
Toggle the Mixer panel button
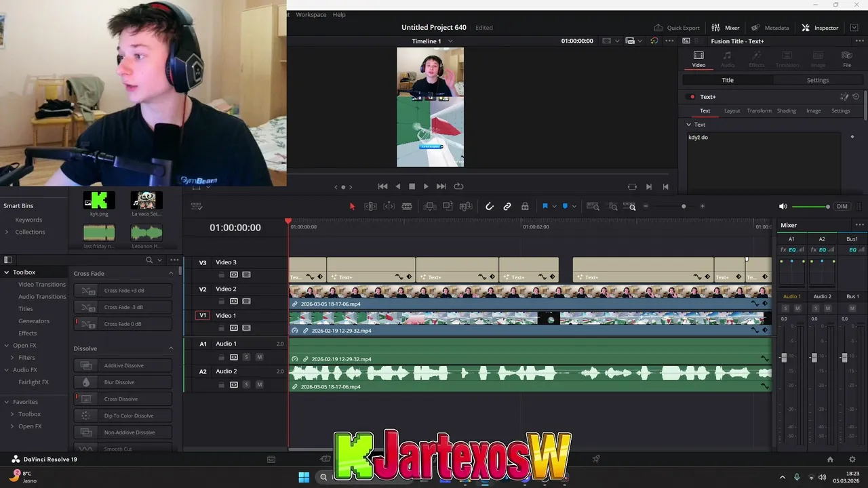click(x=726, y=28)
